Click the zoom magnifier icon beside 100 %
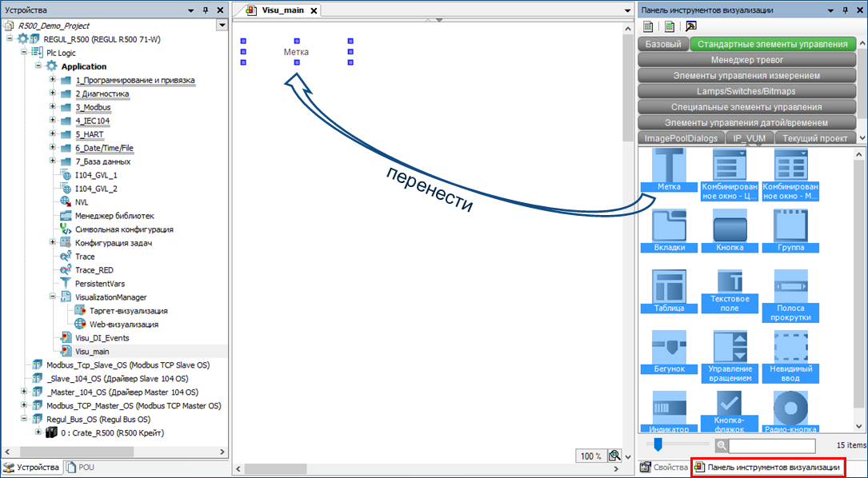This screenshot has width=868, height=478. [614, 456]
